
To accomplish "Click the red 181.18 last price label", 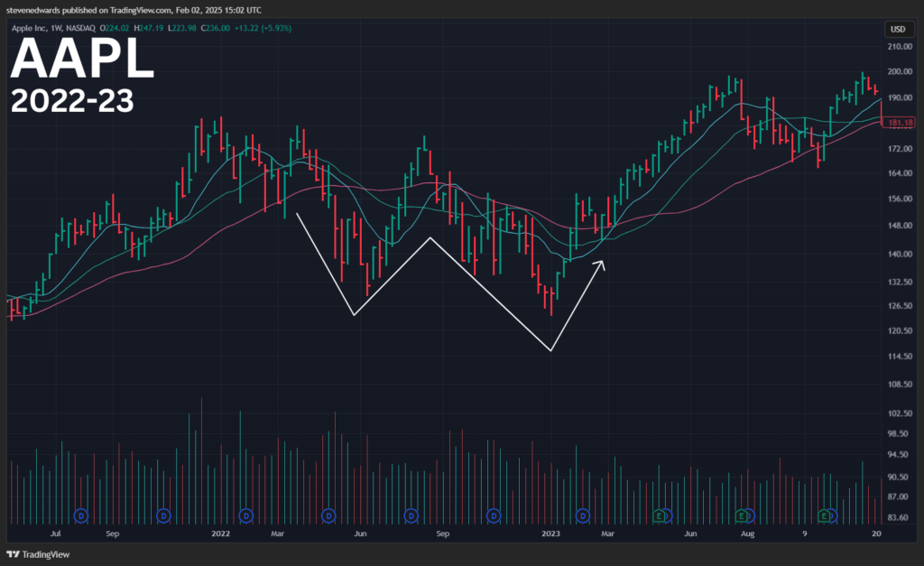I will coord(900,123).
